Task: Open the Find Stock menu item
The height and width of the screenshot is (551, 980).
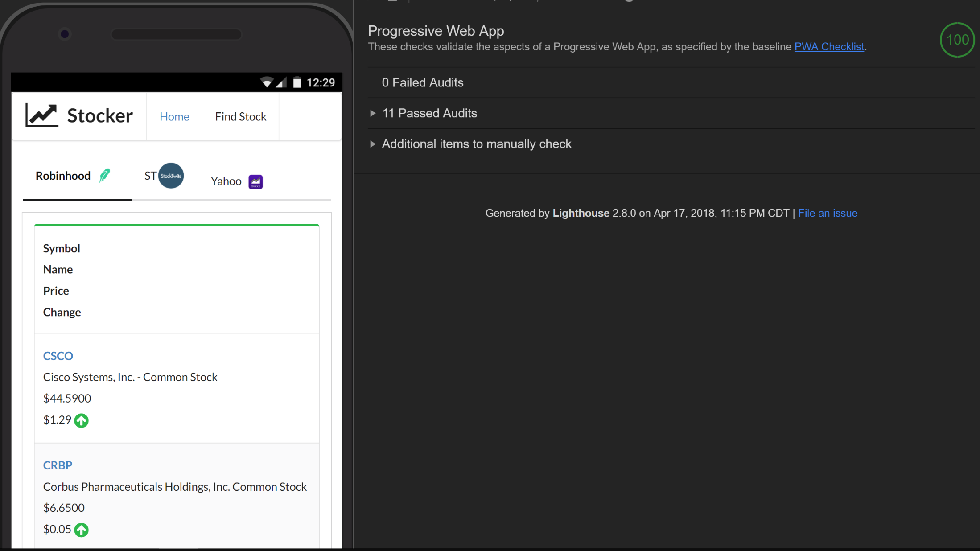Action: 240,116
